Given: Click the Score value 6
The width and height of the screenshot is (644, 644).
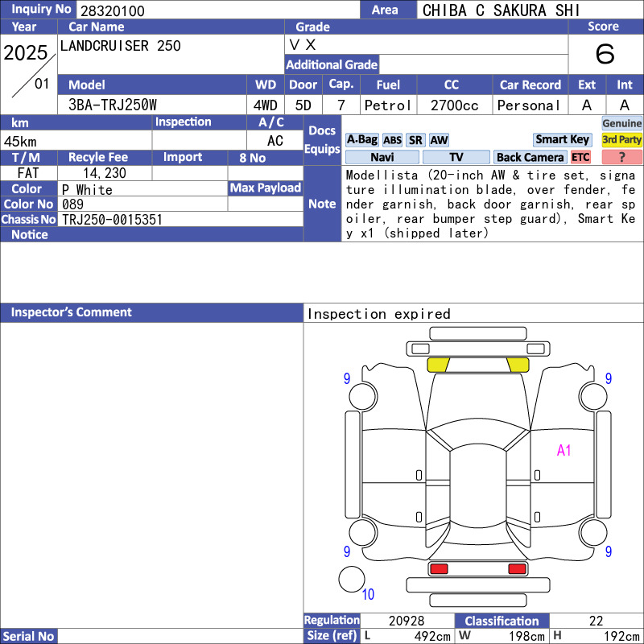Looking at the screenshot, I should point(605,54).
